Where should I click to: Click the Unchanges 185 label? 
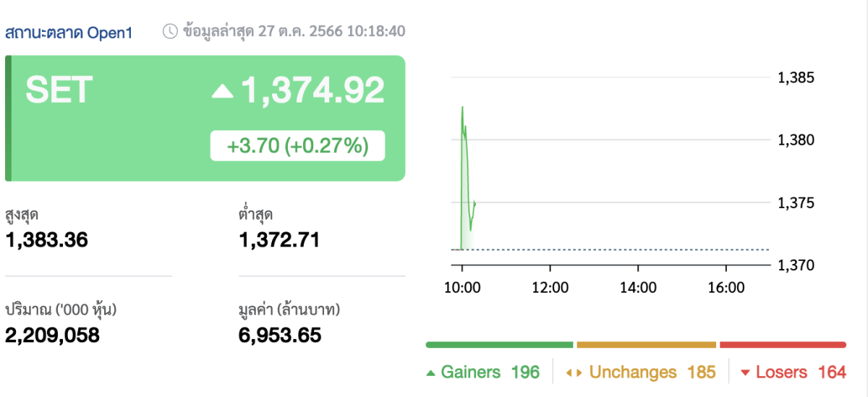pyautogui.click(x=651, y=372)
